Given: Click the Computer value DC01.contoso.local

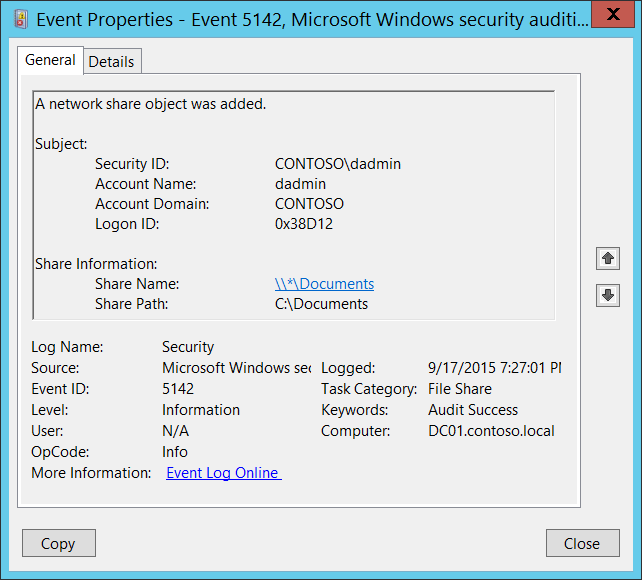Looking at the screenshot, I should coord(491,431).
